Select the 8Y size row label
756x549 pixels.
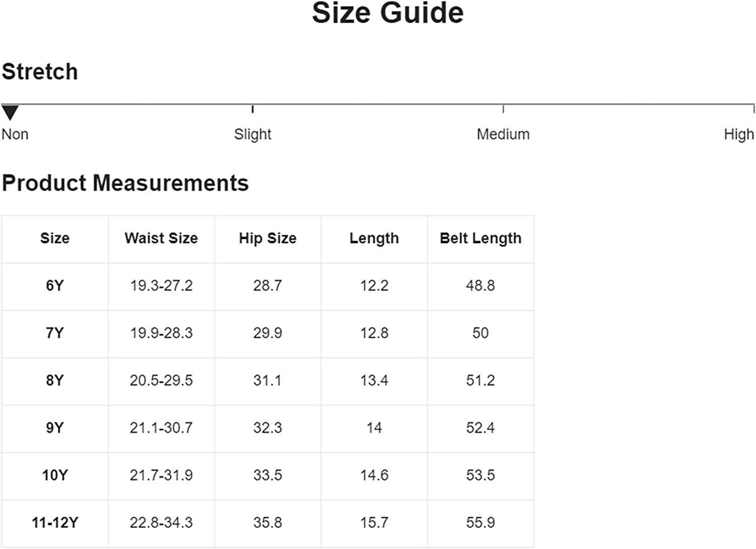click(54, 380)
